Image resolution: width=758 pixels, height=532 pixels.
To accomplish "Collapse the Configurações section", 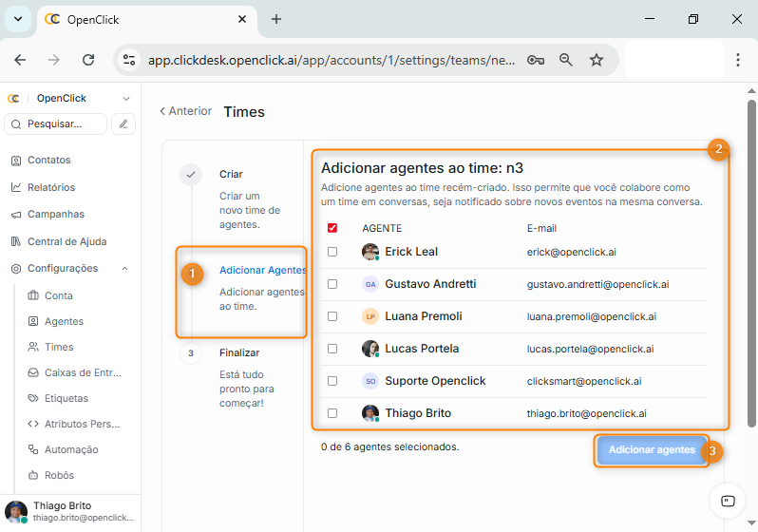I will pyautogui.click(x=125, y=269).
